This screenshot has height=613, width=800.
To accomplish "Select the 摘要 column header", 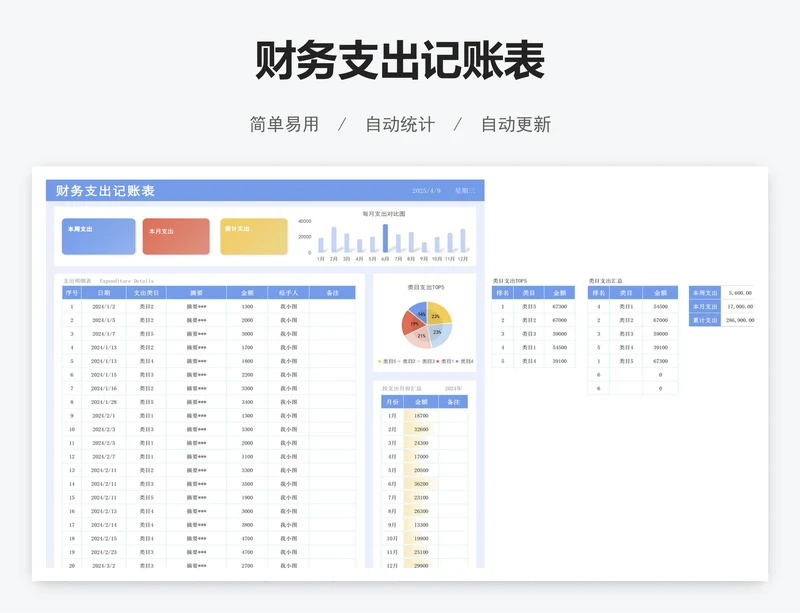I will click(x=196, y=293).
